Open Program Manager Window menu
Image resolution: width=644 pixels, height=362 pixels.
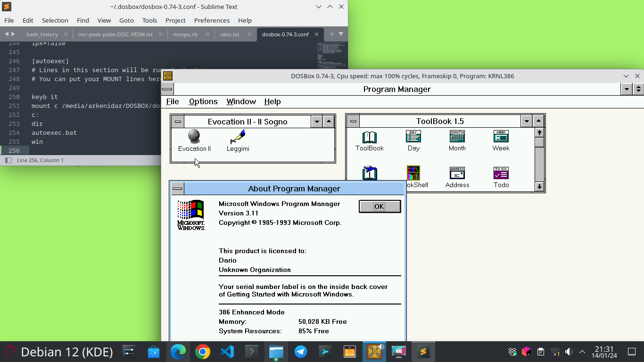(x=241, y=101)
